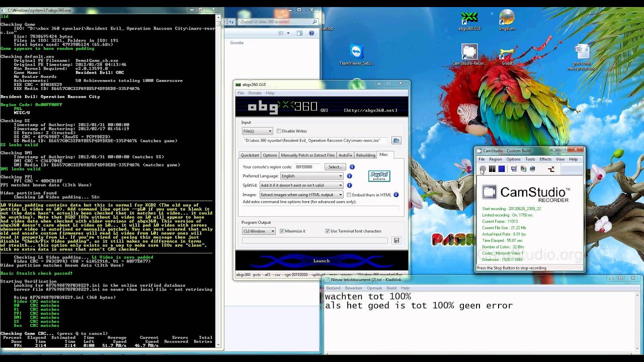The image size is (644, 362).
Task: Open abgx360 Help menu
Action: (x=270, y=93)
